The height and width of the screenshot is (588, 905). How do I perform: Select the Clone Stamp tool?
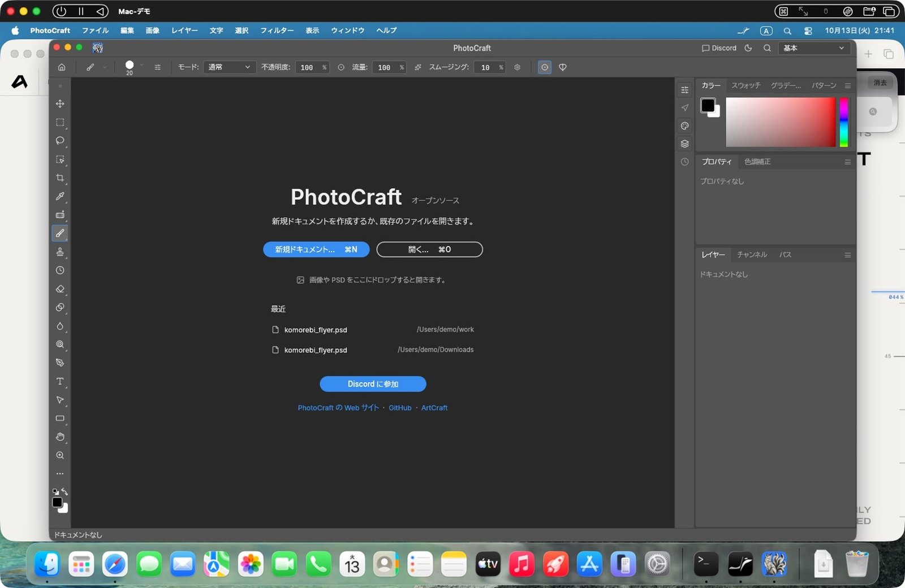(60, 252)
